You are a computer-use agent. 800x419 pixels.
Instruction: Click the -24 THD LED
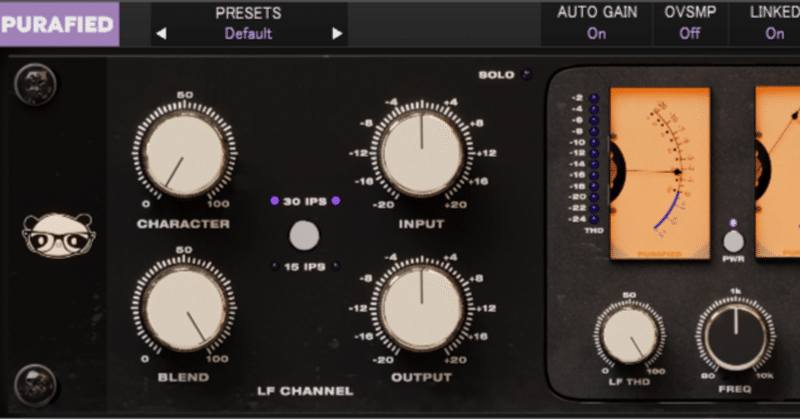(594, 219)
